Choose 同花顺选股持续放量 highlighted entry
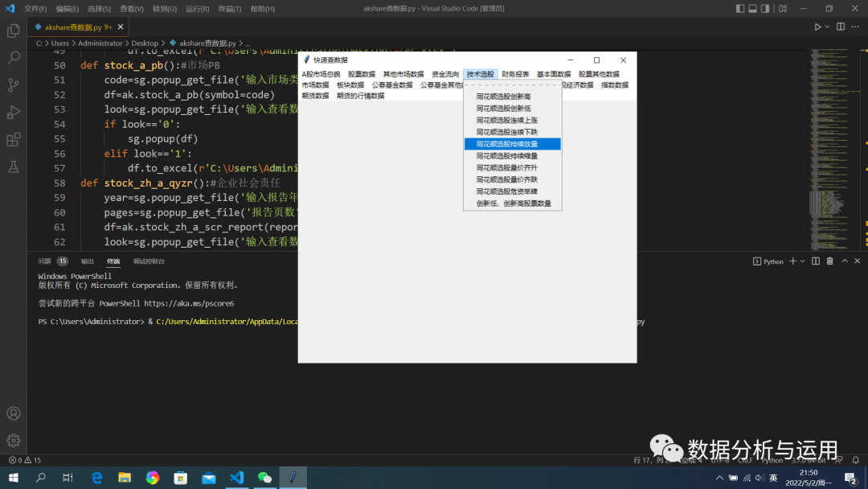 (x=513, y=144)
